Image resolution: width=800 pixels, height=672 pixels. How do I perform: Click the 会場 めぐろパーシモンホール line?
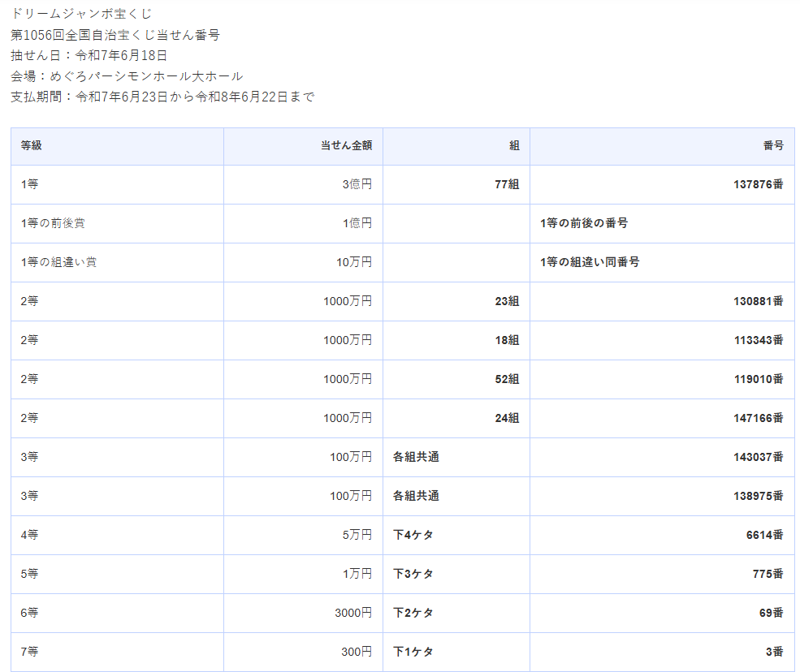[x=127, y=76]
